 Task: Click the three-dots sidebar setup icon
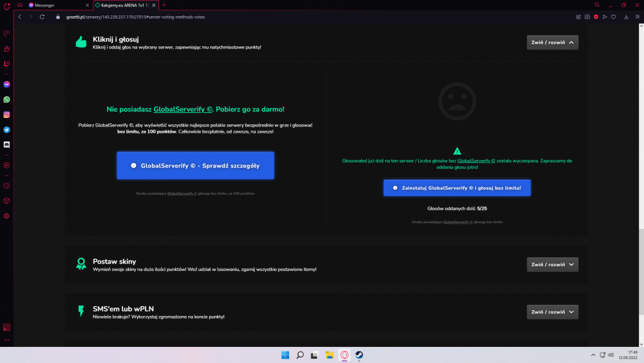point(6,340)
